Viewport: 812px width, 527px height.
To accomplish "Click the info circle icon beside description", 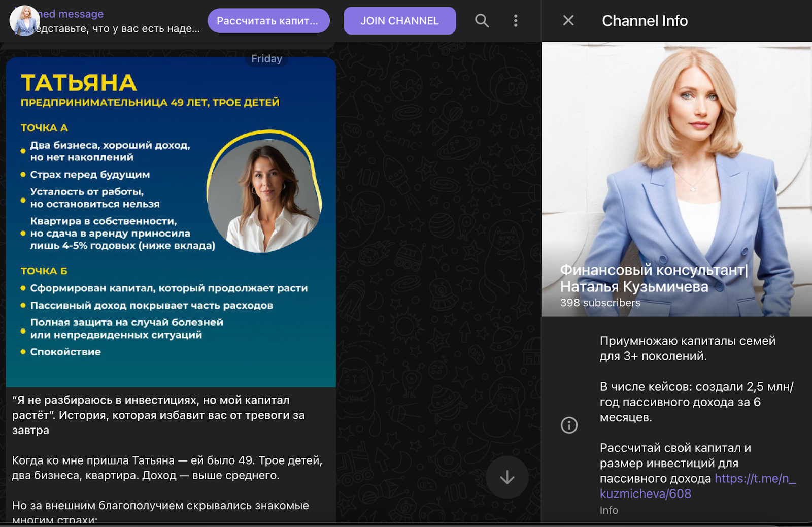I will (569, 425).
